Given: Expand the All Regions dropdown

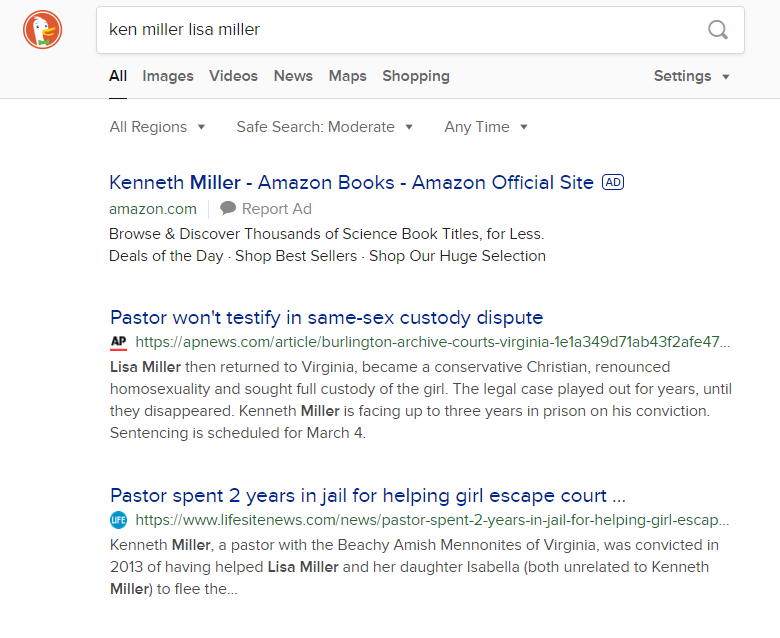Looking at the screenshot, I should click(157, 127).
